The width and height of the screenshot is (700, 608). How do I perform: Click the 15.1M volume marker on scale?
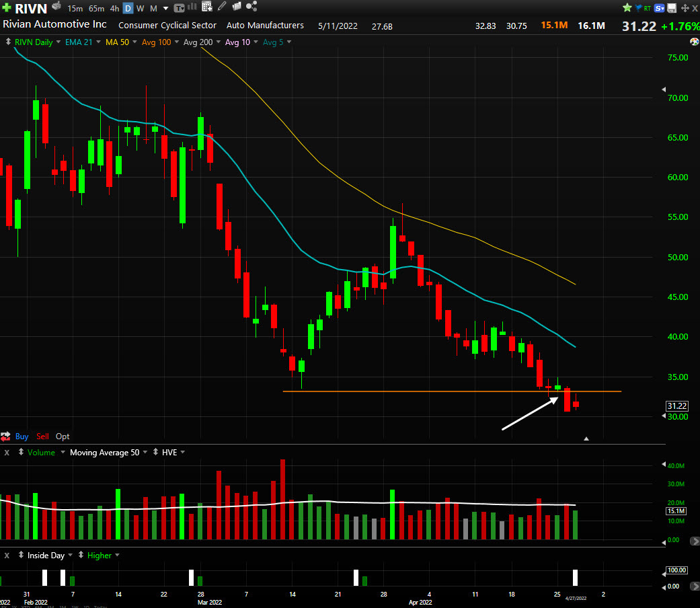[x=676, y=510]
